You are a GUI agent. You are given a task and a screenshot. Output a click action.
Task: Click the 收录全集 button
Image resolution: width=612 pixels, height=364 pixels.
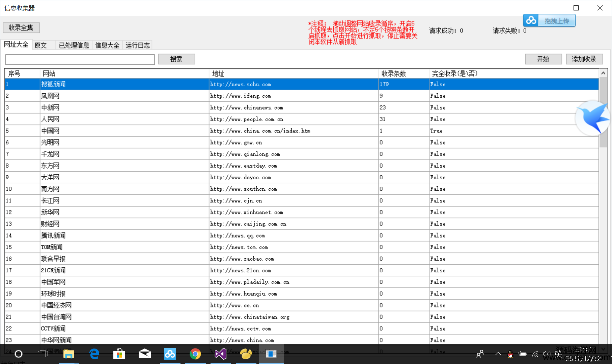point(21,28)
